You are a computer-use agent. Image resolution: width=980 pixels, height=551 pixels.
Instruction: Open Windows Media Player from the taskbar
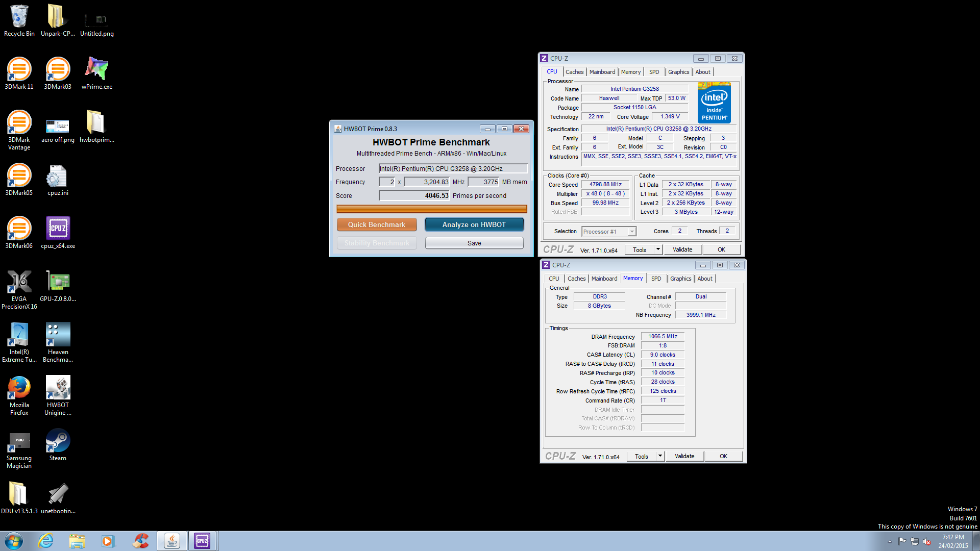tap(108, 541)
